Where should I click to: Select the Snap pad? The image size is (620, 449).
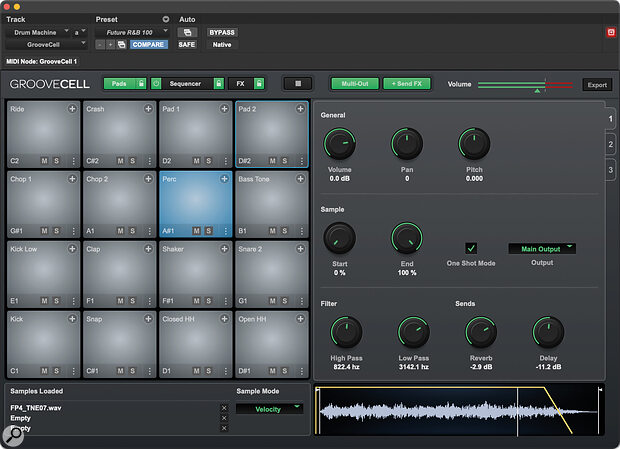[x=119, y=345]
